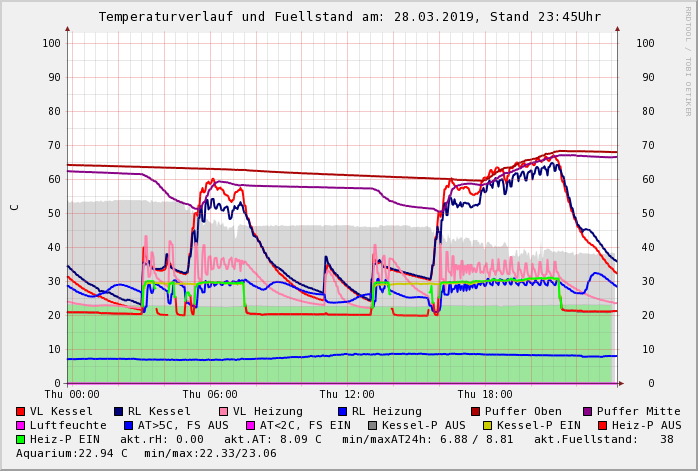Image resolution: width=698 pixels, height=471 pixels.
Task: Click the 'Thu 18:00' time axis label
Action: click(485, 394)
